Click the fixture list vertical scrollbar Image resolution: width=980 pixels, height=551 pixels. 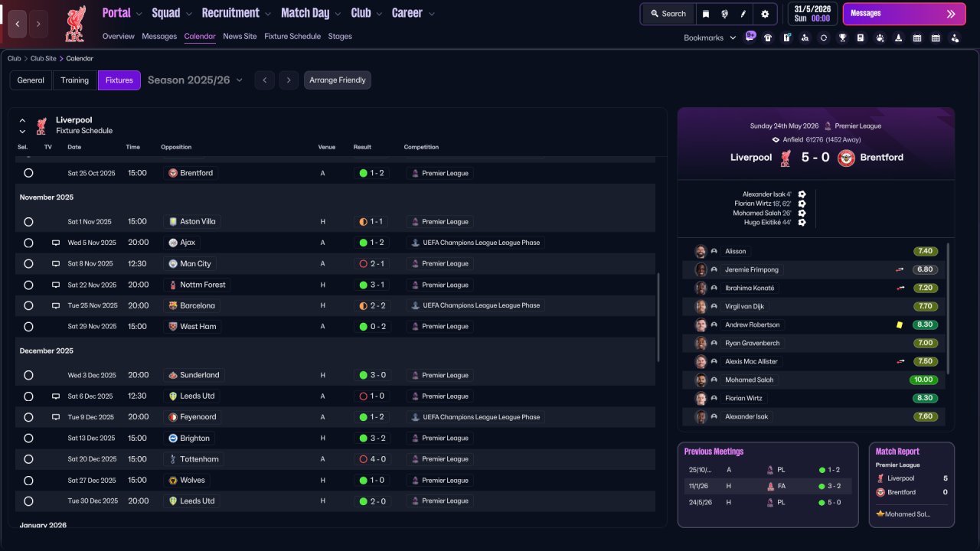click(x=658, y=318)
